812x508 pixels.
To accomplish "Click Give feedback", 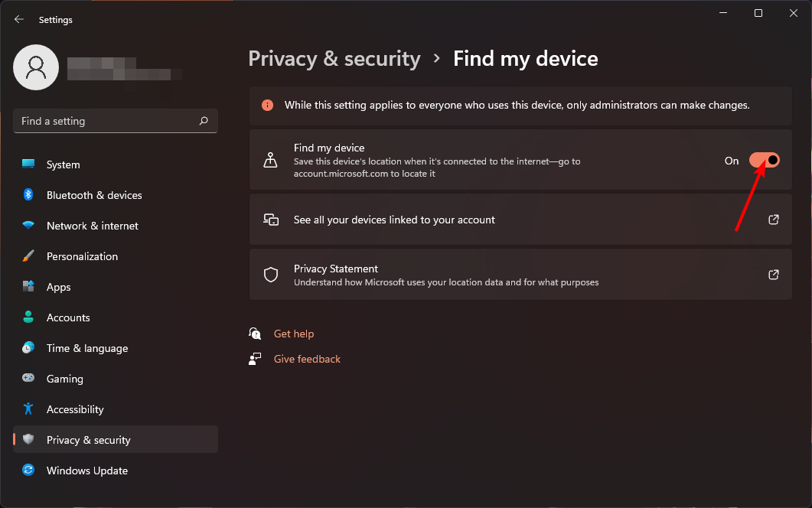I will 306,359.
